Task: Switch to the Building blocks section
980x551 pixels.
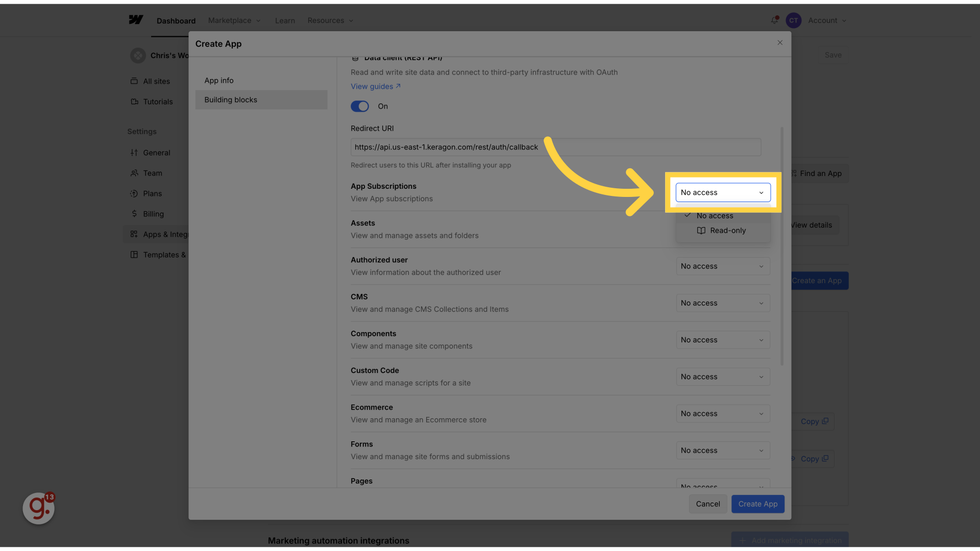Action: click(x=261, y=100)
